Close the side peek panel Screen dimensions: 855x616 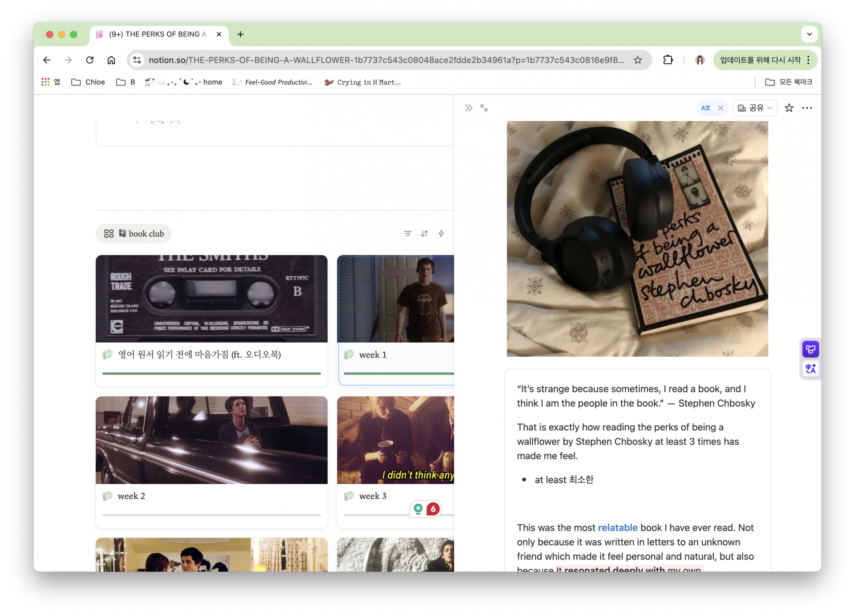(x=468, y=108)
